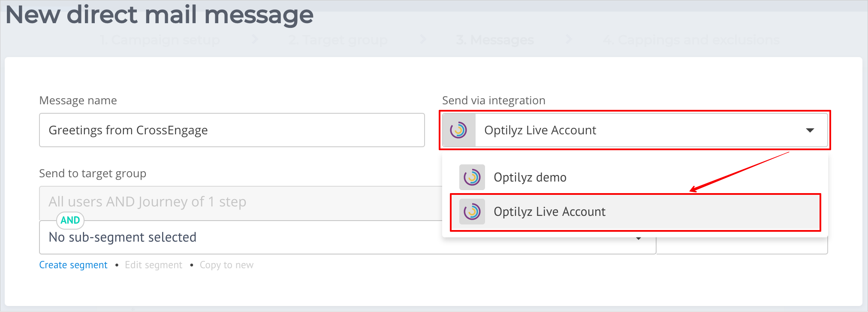This screenshot has width=868, height=312.
Task: Choose Optilyz demo from the integration list
Action: [x=530, y=177]
